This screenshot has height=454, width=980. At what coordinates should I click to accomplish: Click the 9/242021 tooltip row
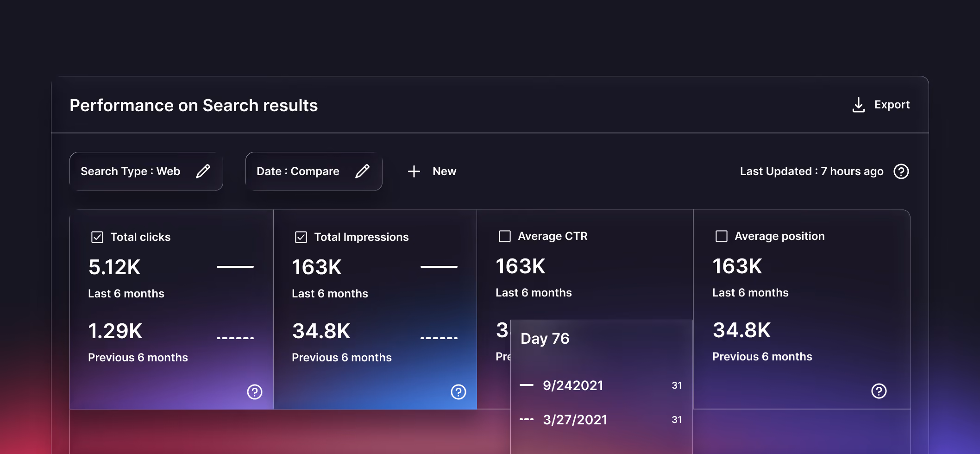601,385
